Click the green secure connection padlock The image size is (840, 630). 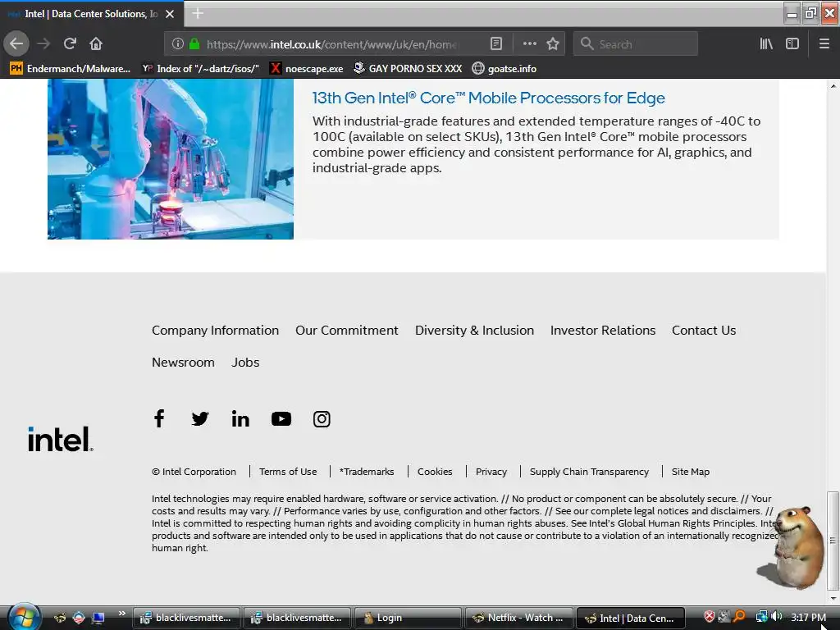click(194, 44)
